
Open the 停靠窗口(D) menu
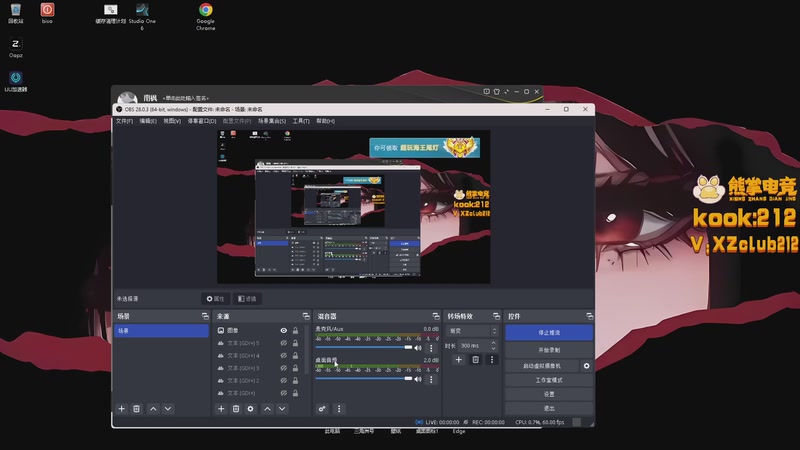tap(202, 121)
